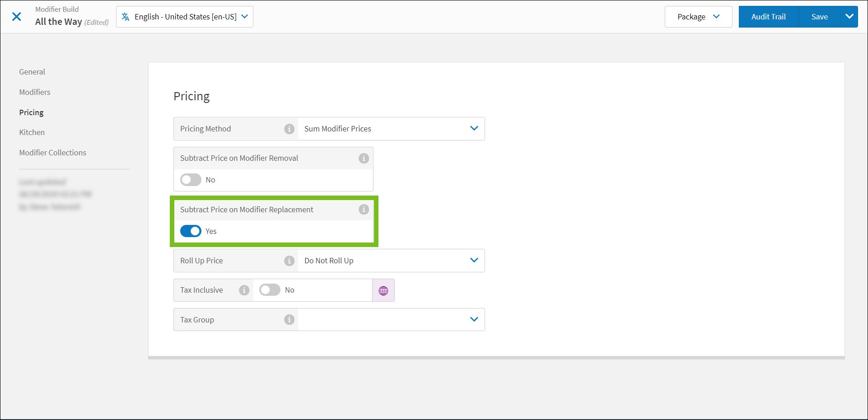
Task: Open the Audit Trail
Action: (x=768, y=17)
